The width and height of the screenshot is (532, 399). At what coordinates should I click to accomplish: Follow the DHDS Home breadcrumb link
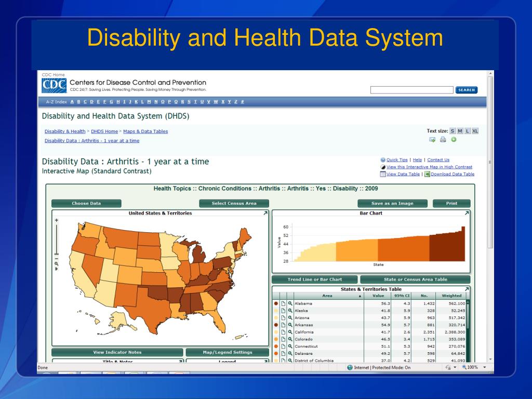pyautogui.click(x=104, y=131)
